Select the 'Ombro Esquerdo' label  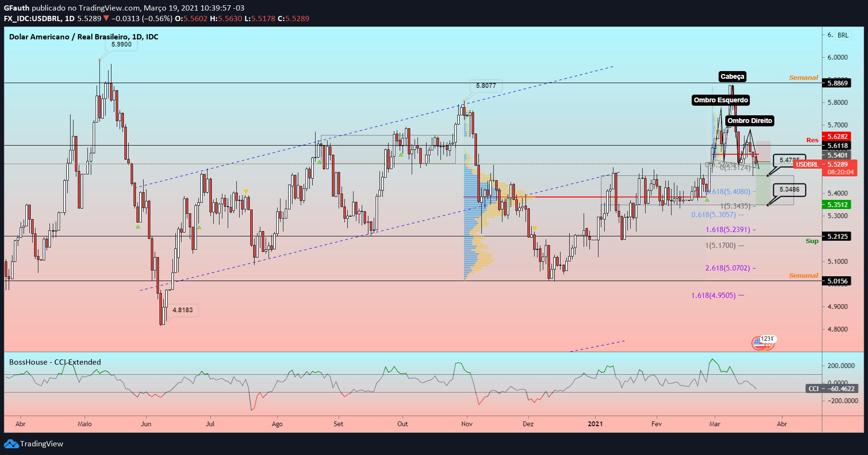[x=721, y=100]
